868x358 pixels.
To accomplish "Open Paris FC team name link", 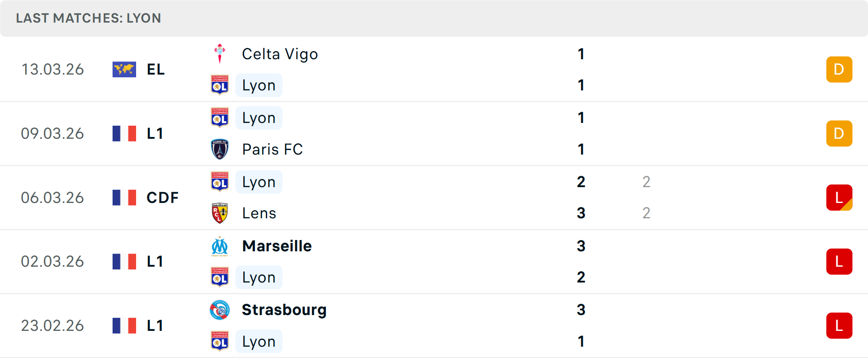I will point(272,150).
